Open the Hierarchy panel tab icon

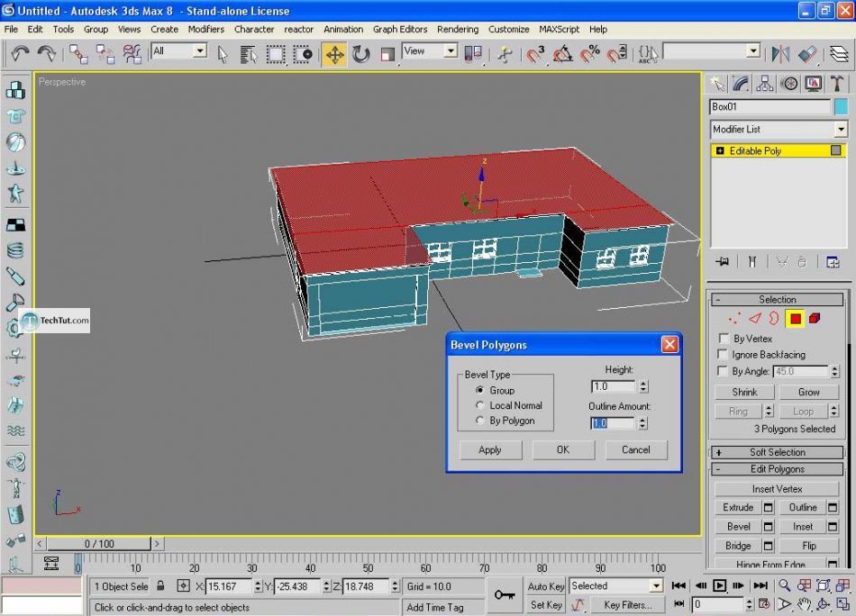click(765, 84)
